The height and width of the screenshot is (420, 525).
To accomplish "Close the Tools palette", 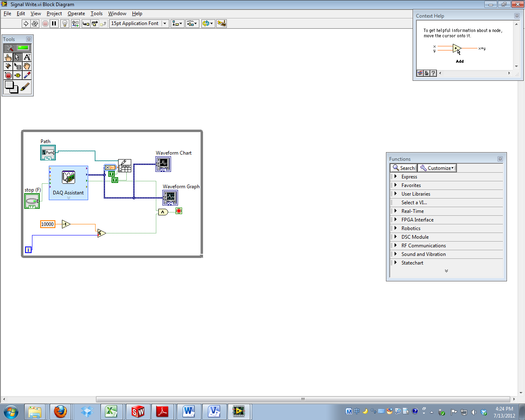I will pos(29,39).
